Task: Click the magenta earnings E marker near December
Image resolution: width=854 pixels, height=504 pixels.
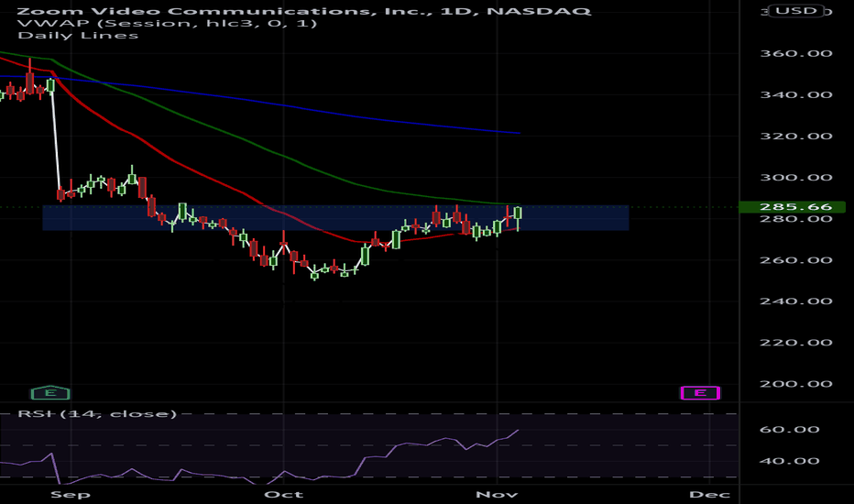Action: 700,392
